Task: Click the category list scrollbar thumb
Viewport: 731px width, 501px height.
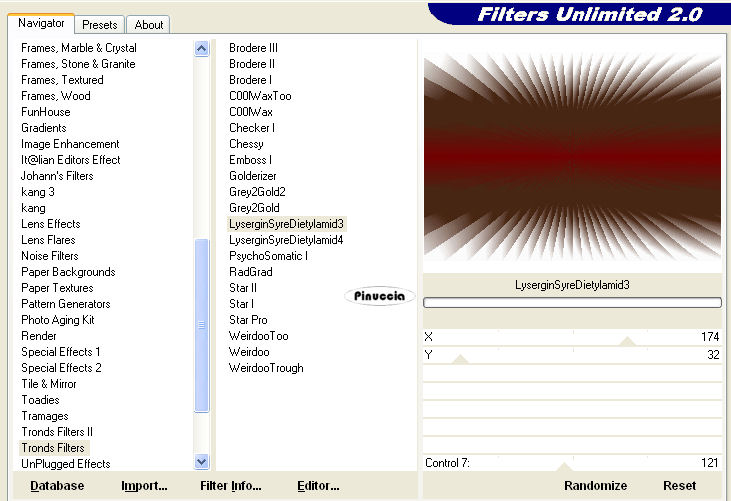Action: (x=201, y=325)
